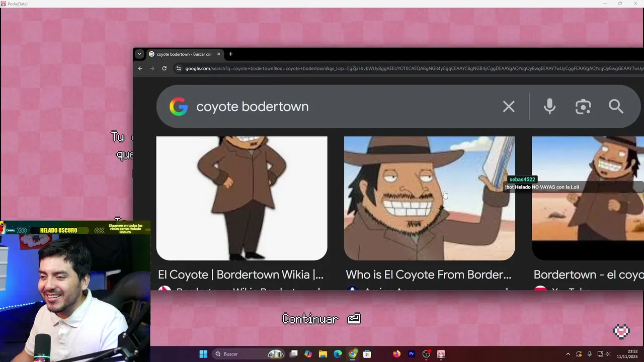This screenshot has height=362, width=644.
Task: Open File Explorer from the taskbar
Action: pos(323,354)
